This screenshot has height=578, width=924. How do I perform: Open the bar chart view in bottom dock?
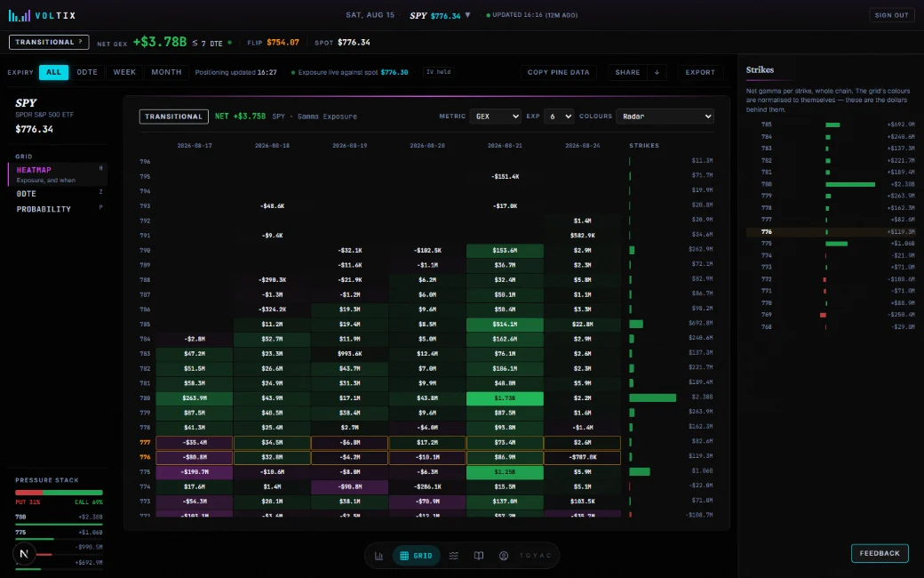click(378, 556)
